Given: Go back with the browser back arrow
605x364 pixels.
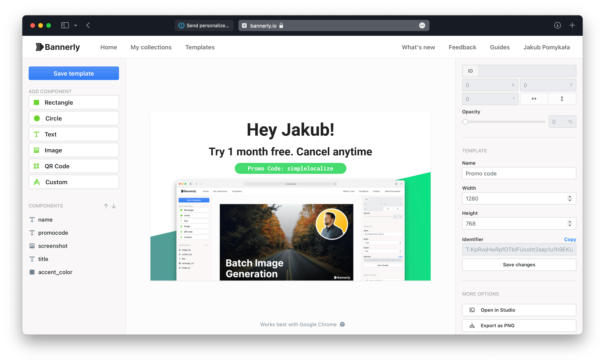Looking at the screenshot, I should [x=88, y=25].
